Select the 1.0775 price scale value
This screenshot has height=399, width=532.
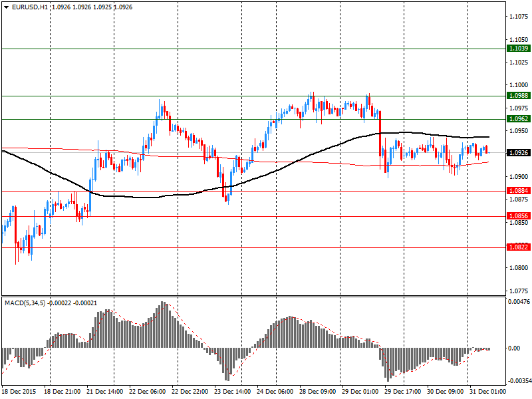(519, 291)
